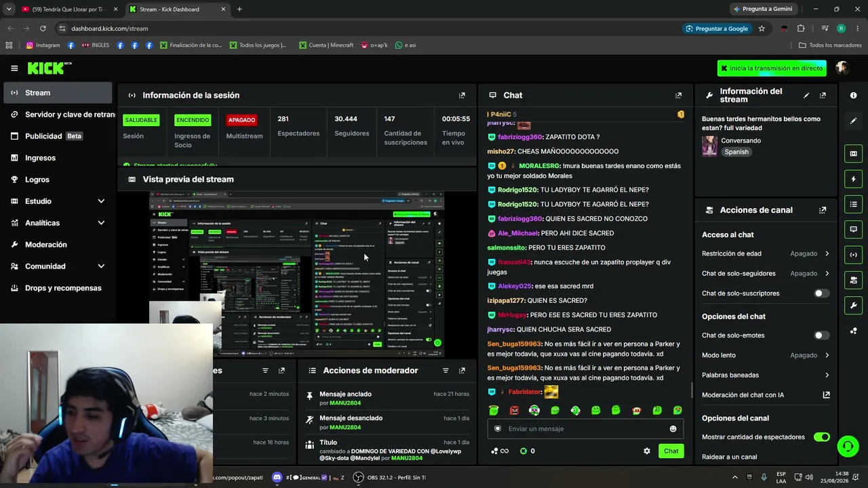Open the hamburger menu beside the Kick logo

14,68
